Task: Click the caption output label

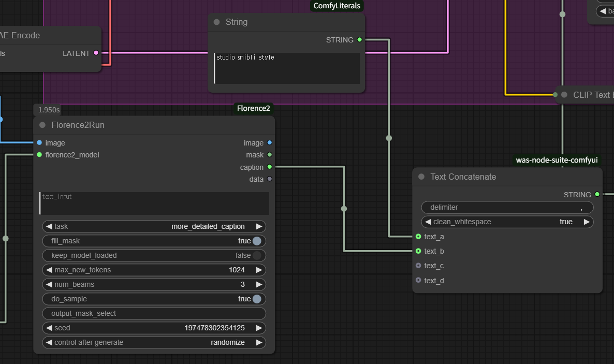Action: coord(252,167)
